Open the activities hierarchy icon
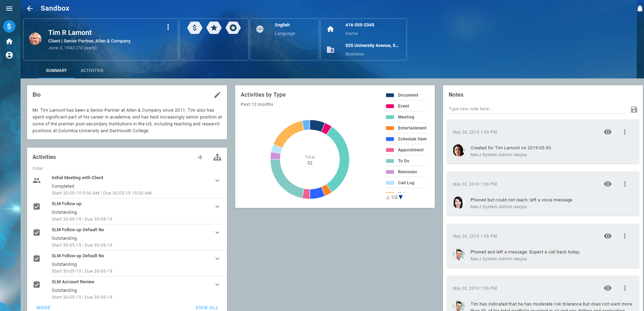 217,157
